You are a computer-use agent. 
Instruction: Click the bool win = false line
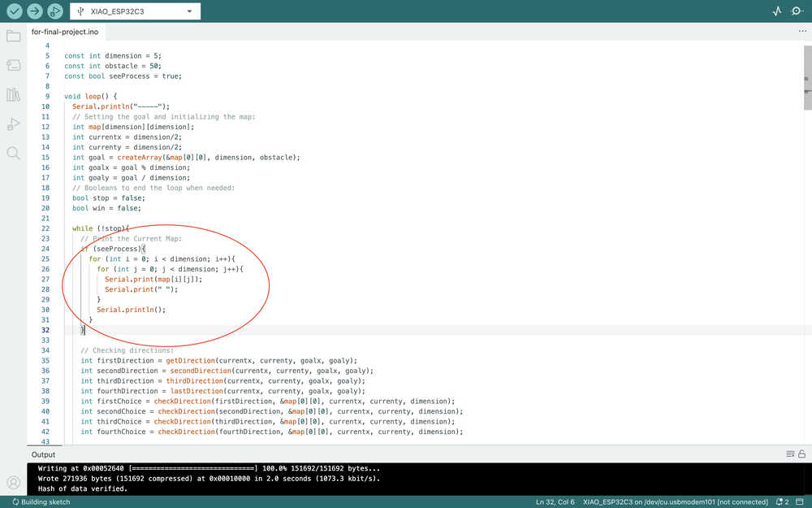106,208
